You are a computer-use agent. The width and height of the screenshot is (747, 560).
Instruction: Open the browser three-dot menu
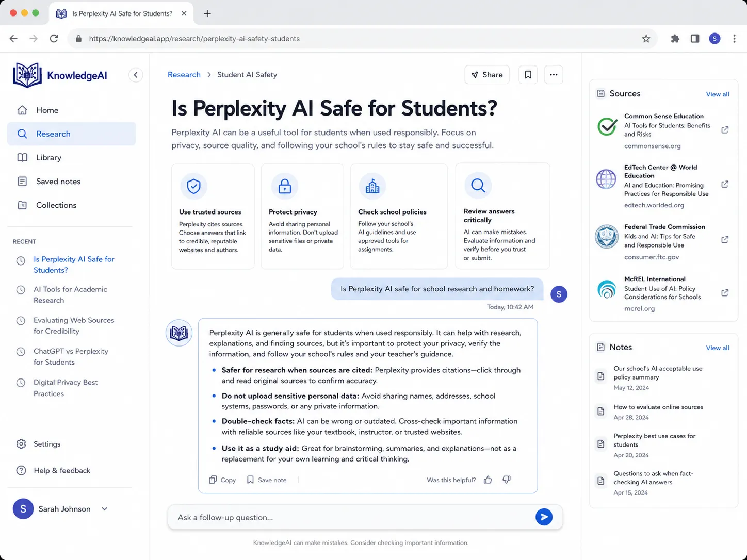point(734,39)
